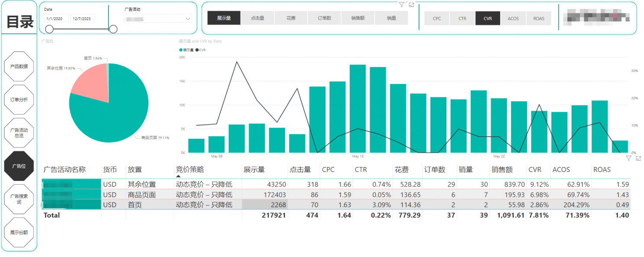Select the 产品数据 page navigation icon

coord(19,67)
